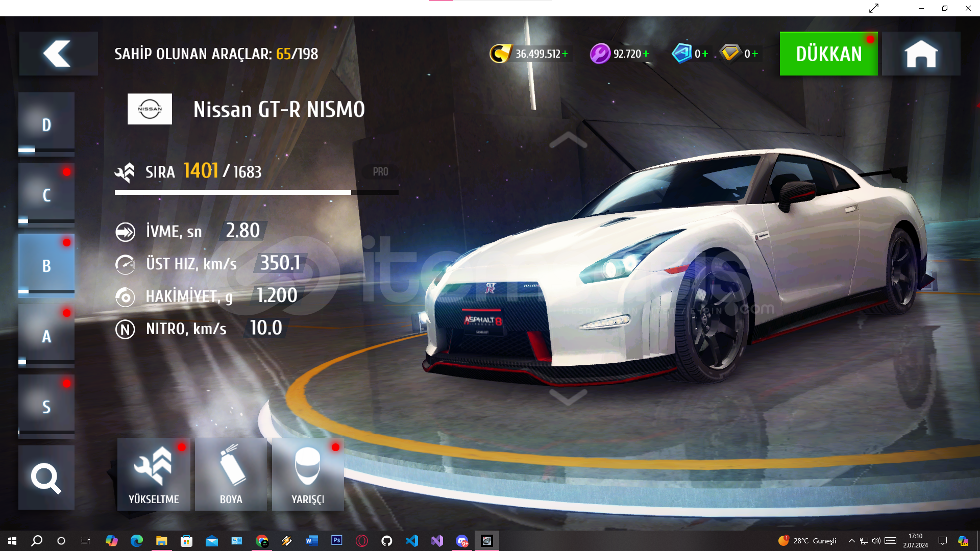Open the YARIŞÇI racer menu
The width and height of the screenshot is (980, 551).
308,474
